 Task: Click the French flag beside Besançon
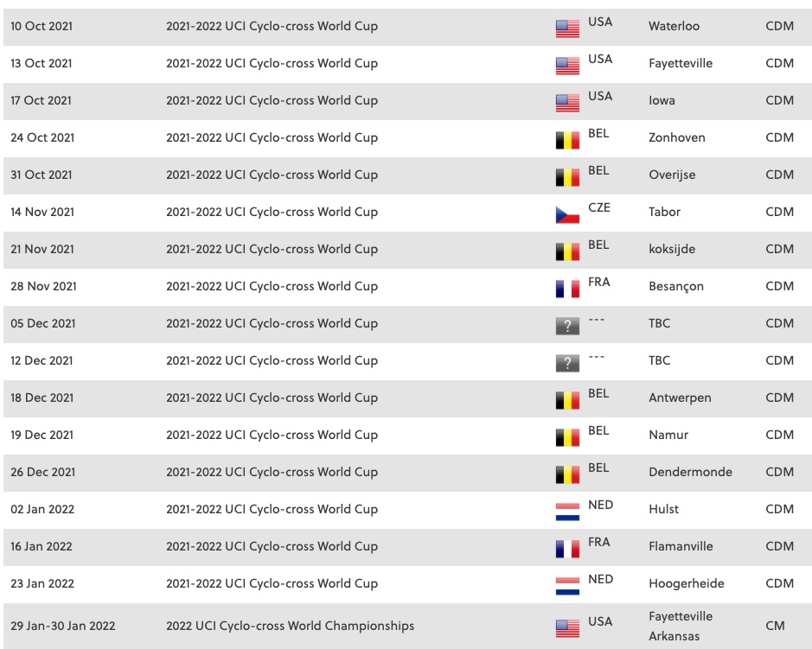pyautogui.click(x=567, y=289)
